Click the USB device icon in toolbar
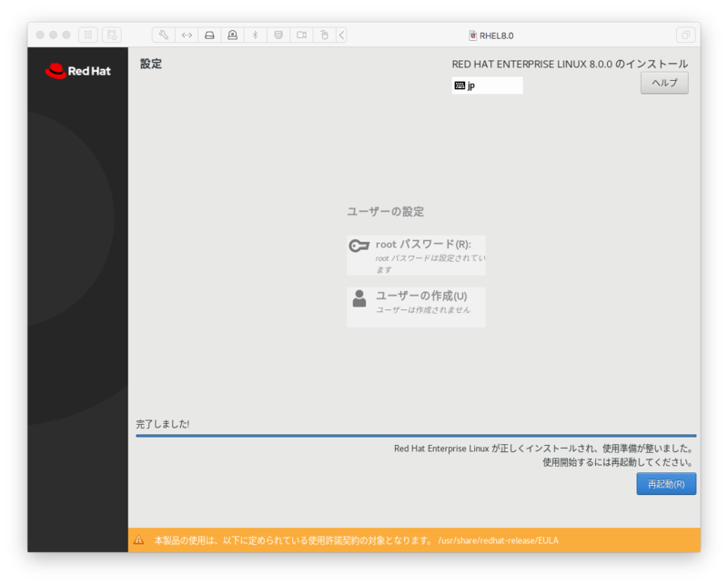 [x=325, y=35]
